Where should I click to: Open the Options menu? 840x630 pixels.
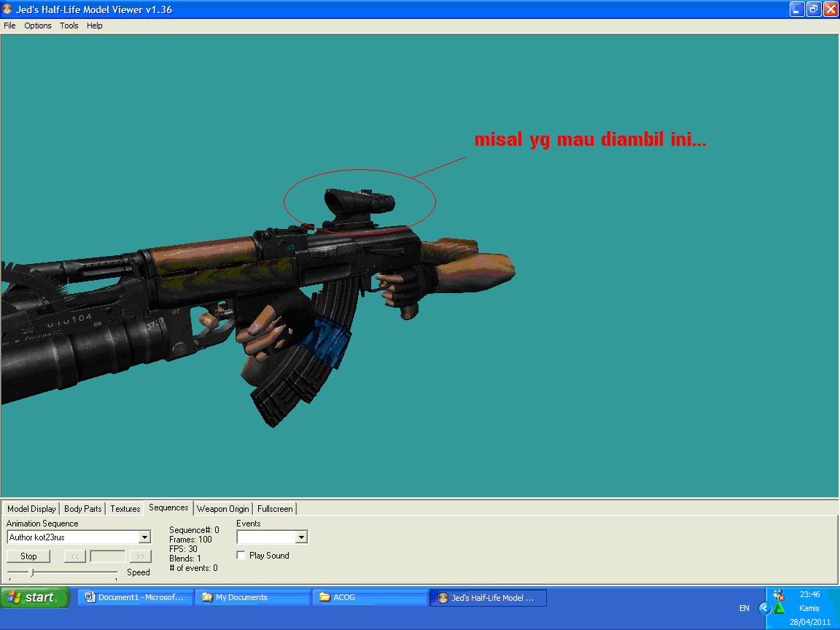pos(37,26)
